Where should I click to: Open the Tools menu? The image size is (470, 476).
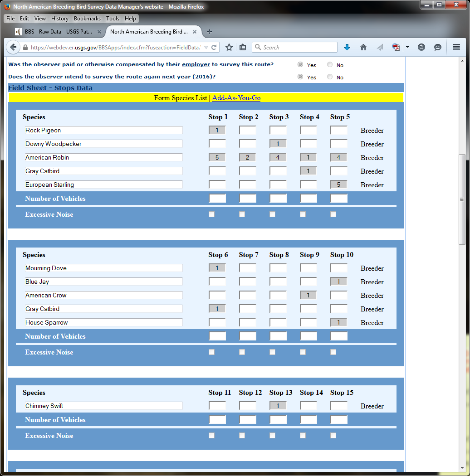[113, 19]
